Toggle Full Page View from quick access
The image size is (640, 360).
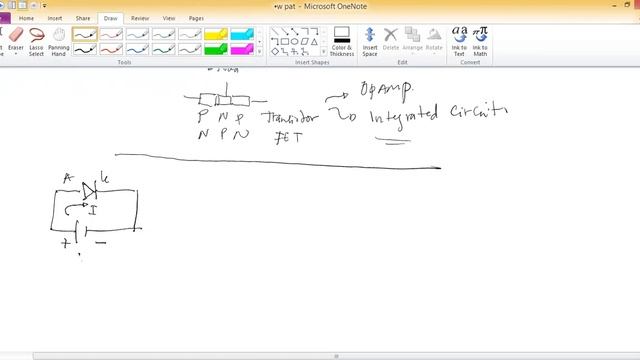click(22, 6)
